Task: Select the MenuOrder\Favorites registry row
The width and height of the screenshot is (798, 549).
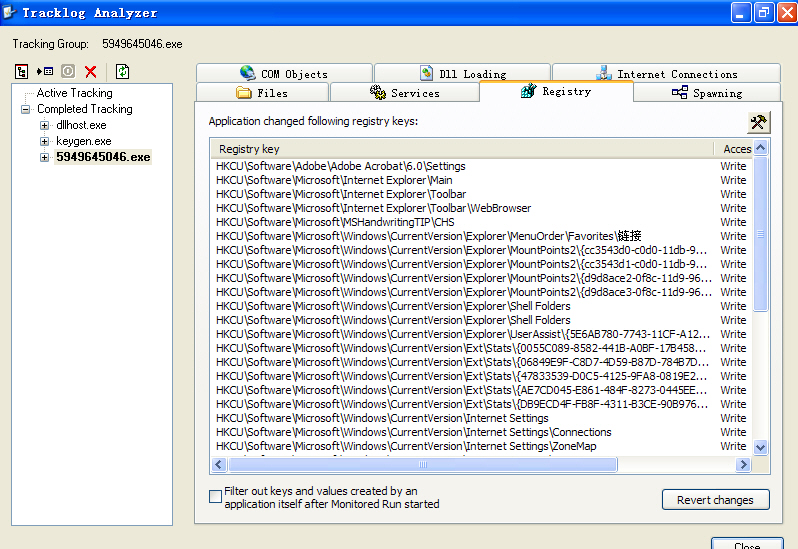Action: [481, 236]
